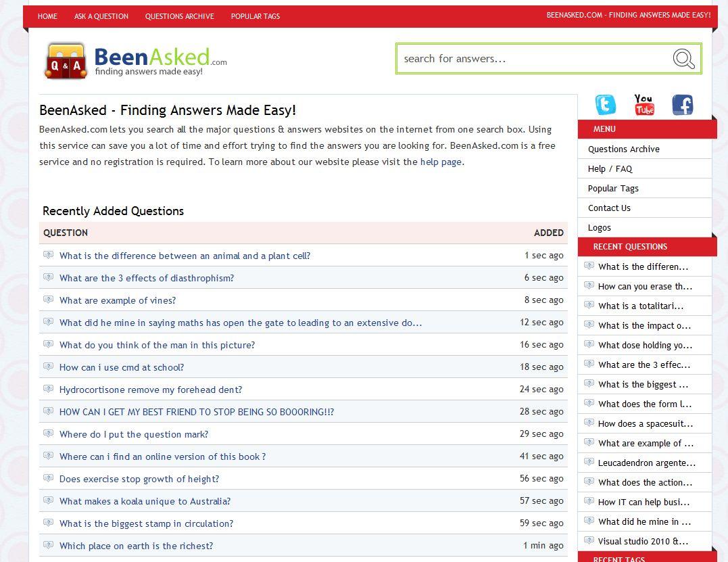Click the ADDED column header

coord(549,233)
